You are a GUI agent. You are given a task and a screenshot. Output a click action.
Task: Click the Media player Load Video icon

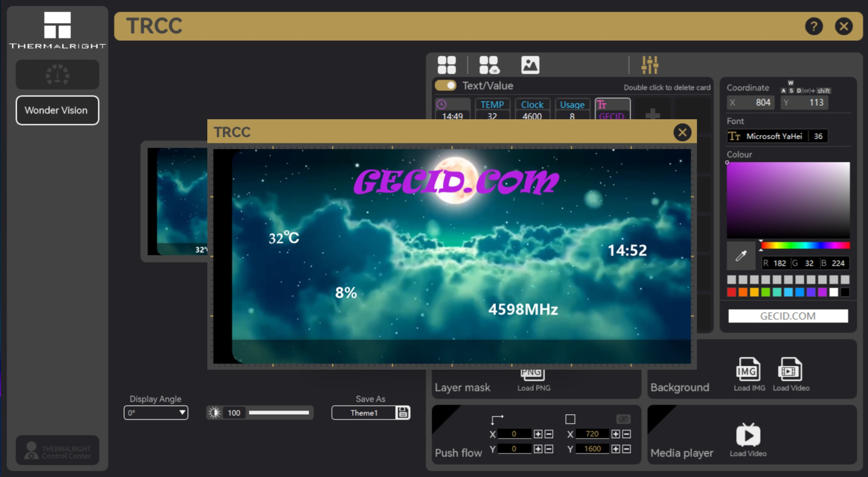coord(748,435)
